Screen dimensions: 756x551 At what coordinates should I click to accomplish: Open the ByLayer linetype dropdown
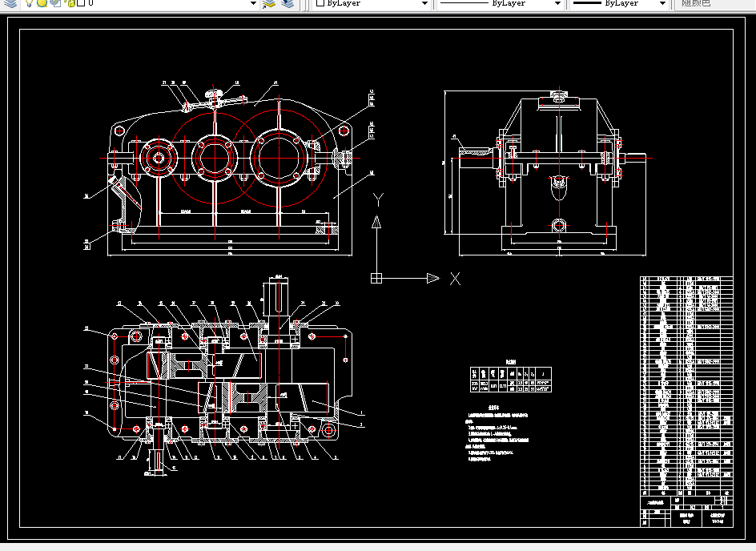tap(500, 3)
